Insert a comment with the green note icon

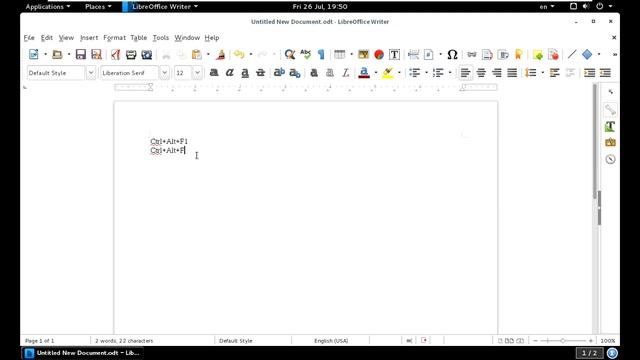pyautogui.click(x=538, y=54)
